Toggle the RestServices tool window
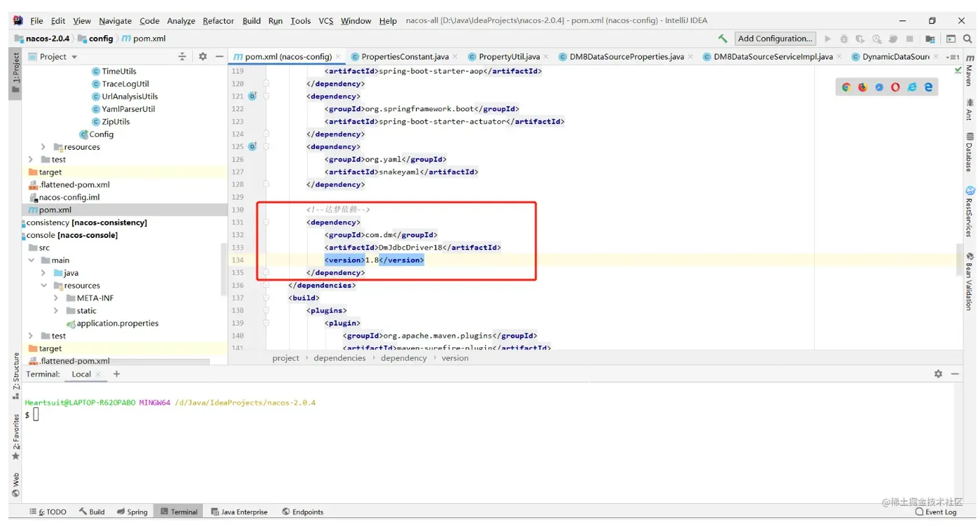980x527 pixels. click(969, 211)
